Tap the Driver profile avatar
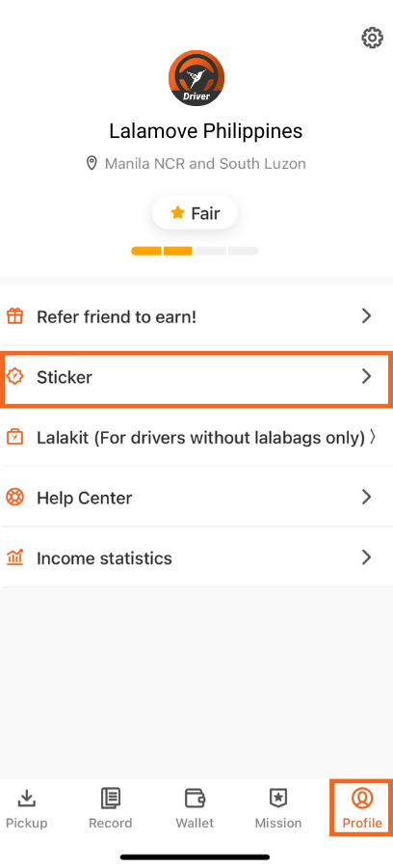 point(196,78)
